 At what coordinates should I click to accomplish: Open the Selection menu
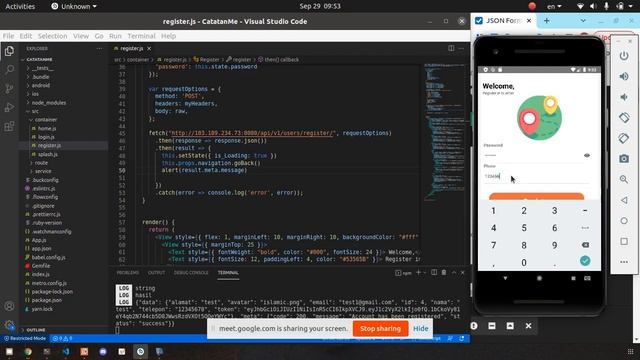pos(52,36)
